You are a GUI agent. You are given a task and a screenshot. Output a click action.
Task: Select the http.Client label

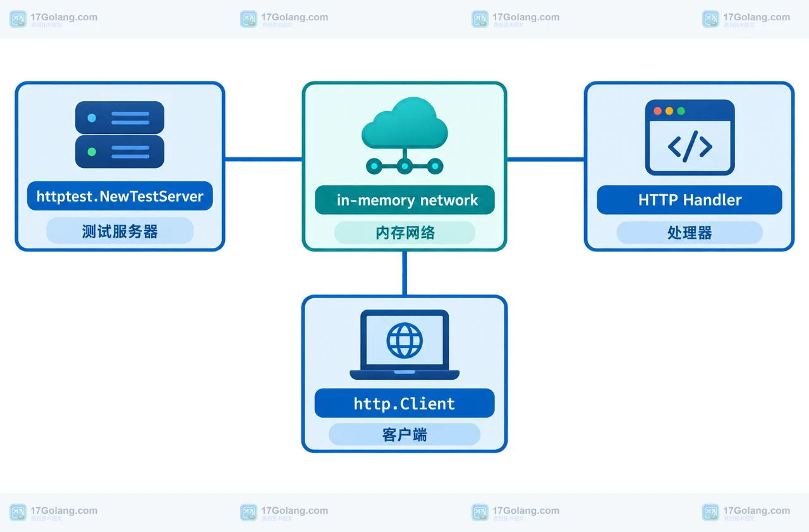404,403
